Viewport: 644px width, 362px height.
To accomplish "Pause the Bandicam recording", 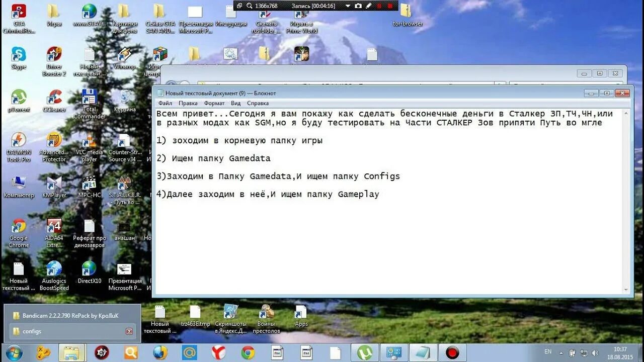I will tap(379, 6).
